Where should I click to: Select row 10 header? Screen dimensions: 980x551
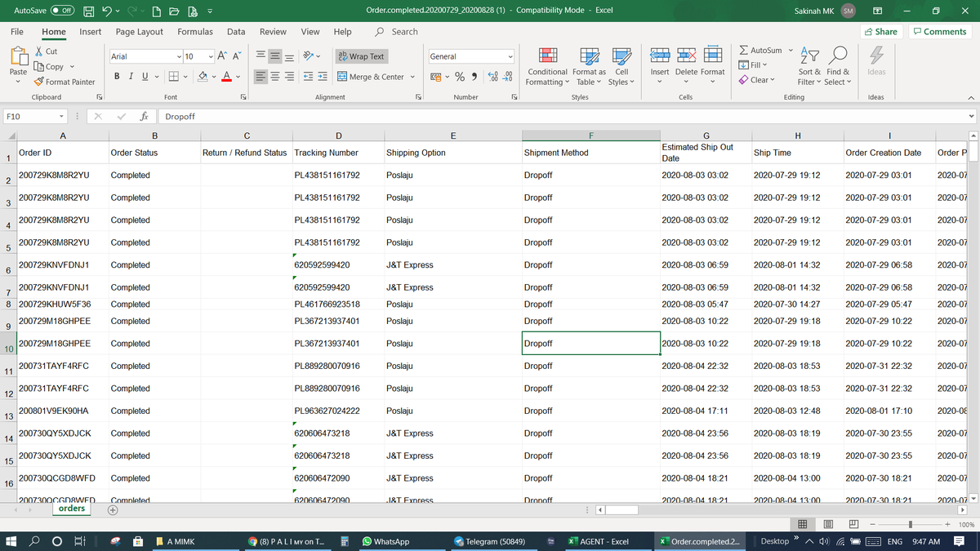[7, 344]
